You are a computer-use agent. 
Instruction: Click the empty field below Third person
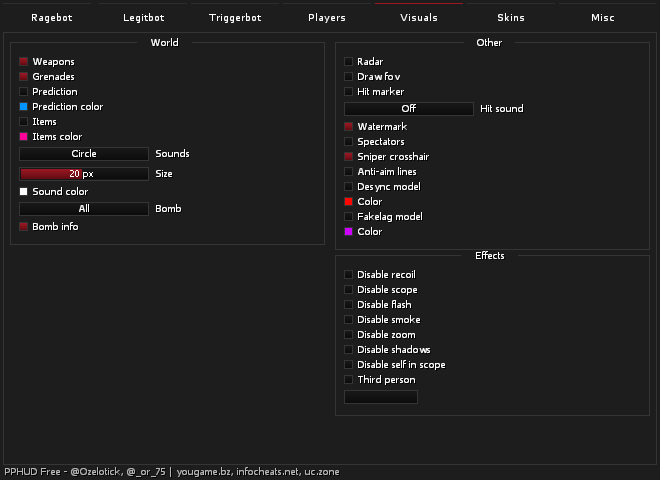point(381,398)
